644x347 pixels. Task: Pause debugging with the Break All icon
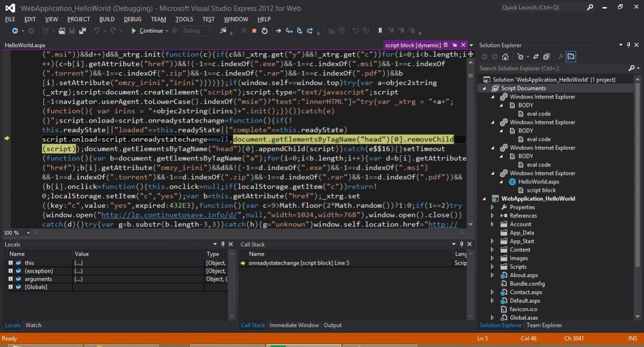click(244, 31)
